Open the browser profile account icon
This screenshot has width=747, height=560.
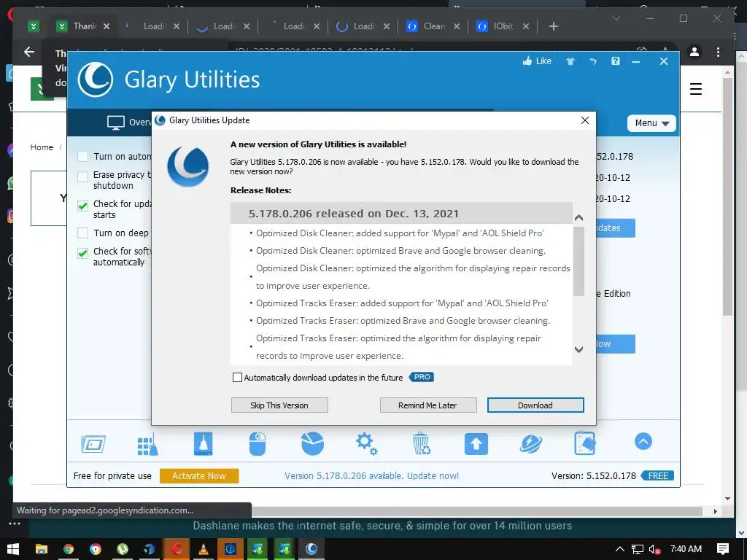point(694,52)
